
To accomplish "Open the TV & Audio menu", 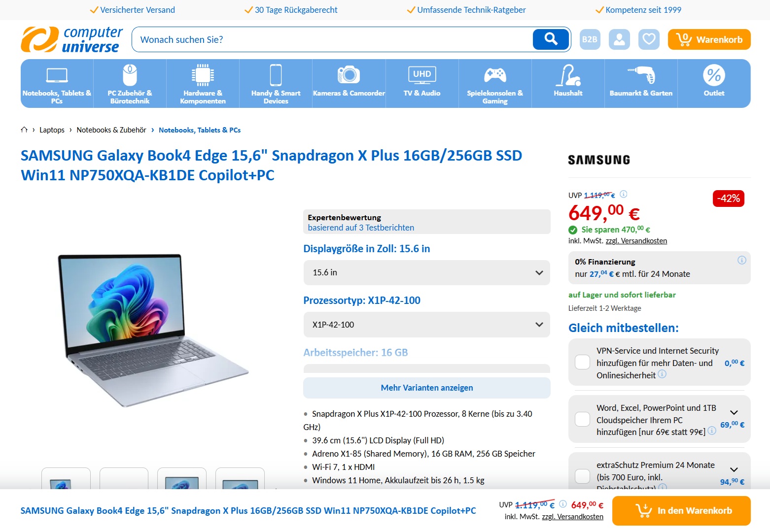I will (x=422, y=83).
